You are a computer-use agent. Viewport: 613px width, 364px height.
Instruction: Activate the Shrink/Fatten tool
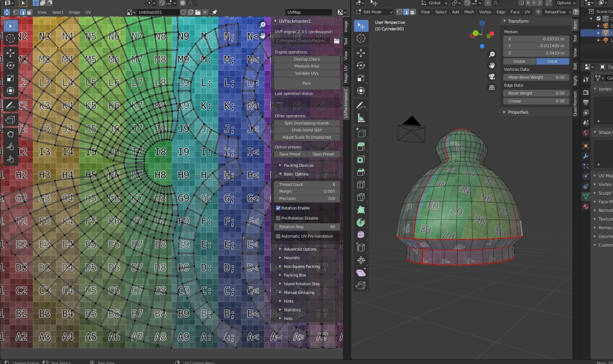click(x=361, y=260)
